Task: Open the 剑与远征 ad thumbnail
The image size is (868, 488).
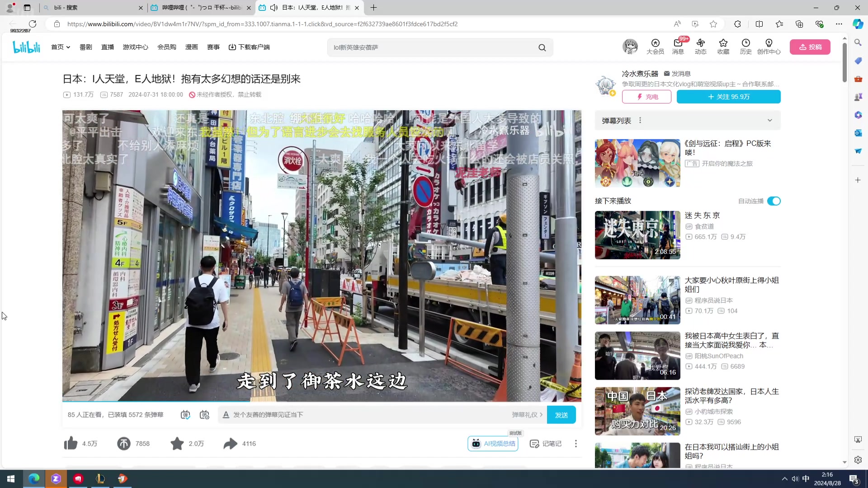Action: point(637,163)
